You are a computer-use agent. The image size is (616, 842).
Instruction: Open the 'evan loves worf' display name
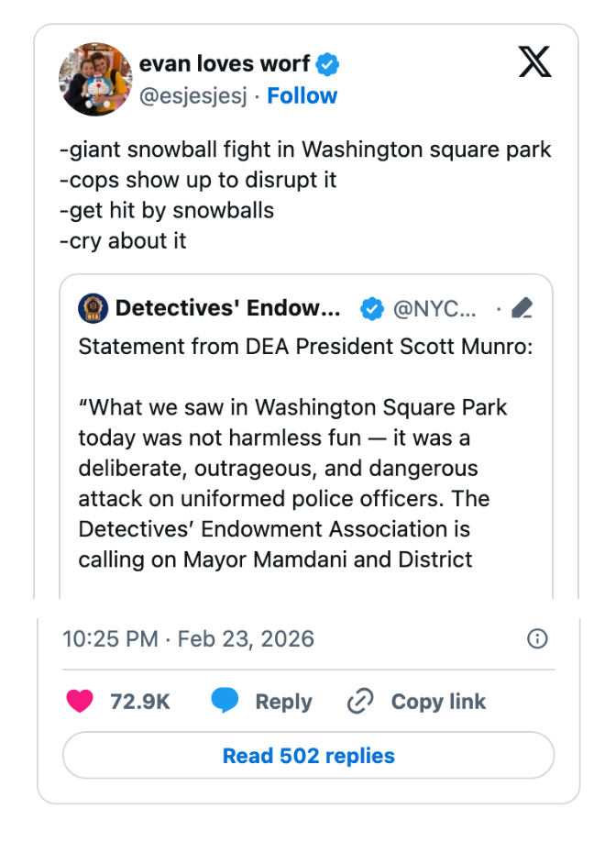(x=225, y=64)
